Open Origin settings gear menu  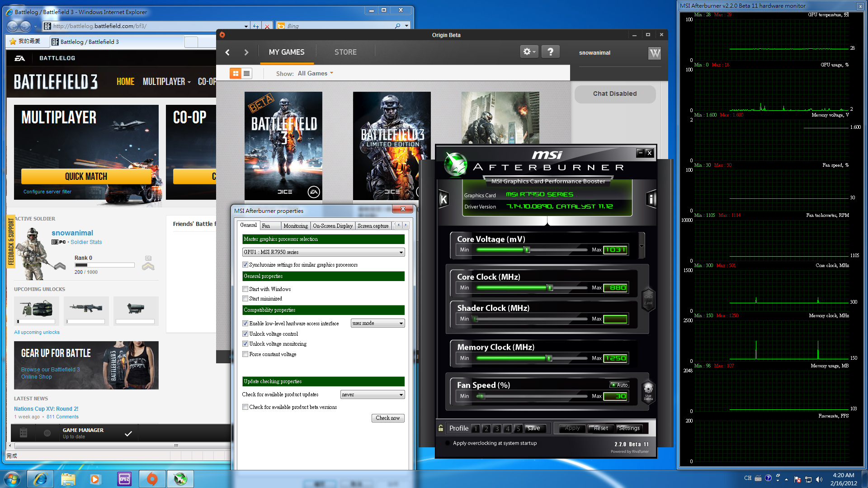click(529, 52)
